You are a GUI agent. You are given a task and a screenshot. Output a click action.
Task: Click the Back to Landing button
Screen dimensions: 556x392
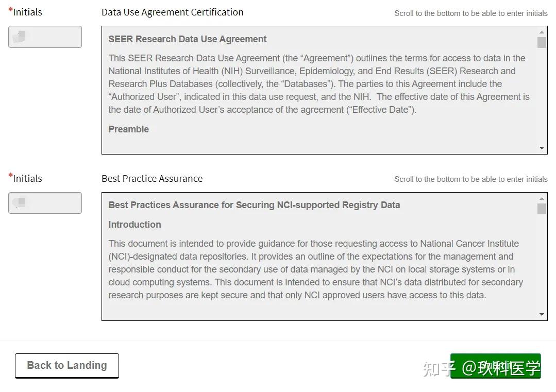point(67,366)
